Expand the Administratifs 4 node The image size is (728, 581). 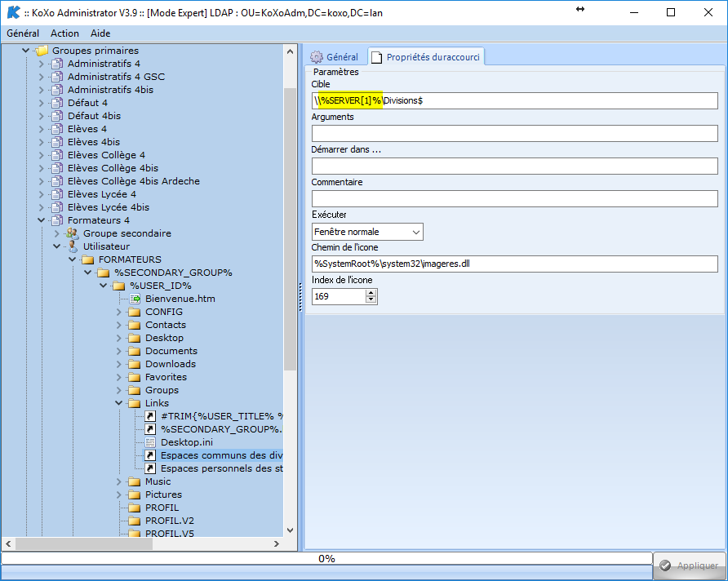click(x=42, y=64)
